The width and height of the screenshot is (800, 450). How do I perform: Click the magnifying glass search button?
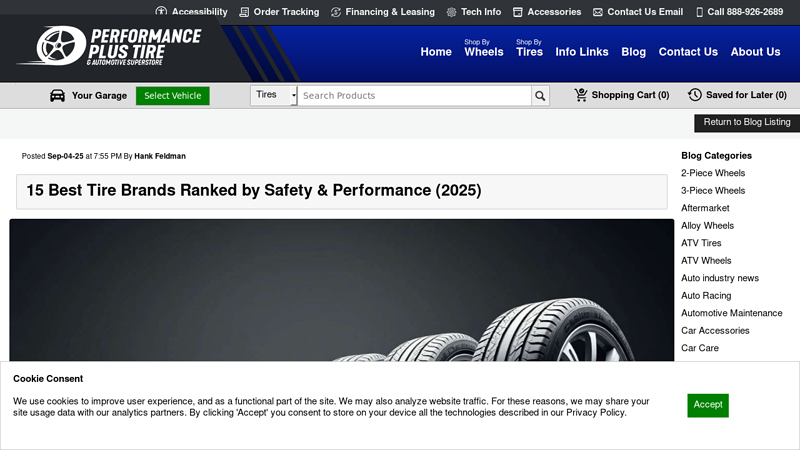(540, 95)
